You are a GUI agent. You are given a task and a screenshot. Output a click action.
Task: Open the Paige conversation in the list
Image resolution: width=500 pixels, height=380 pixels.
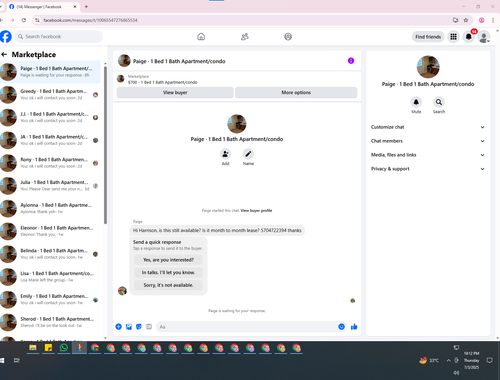[50, 72]
